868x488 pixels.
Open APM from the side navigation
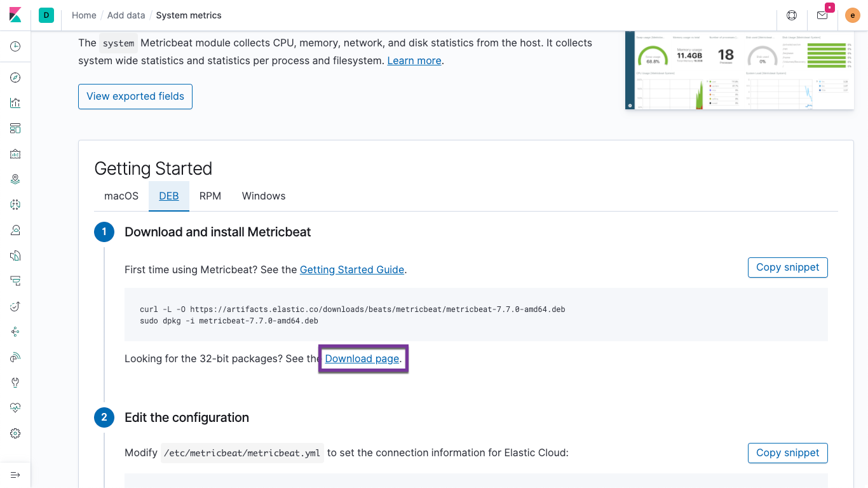pos(15,281)
